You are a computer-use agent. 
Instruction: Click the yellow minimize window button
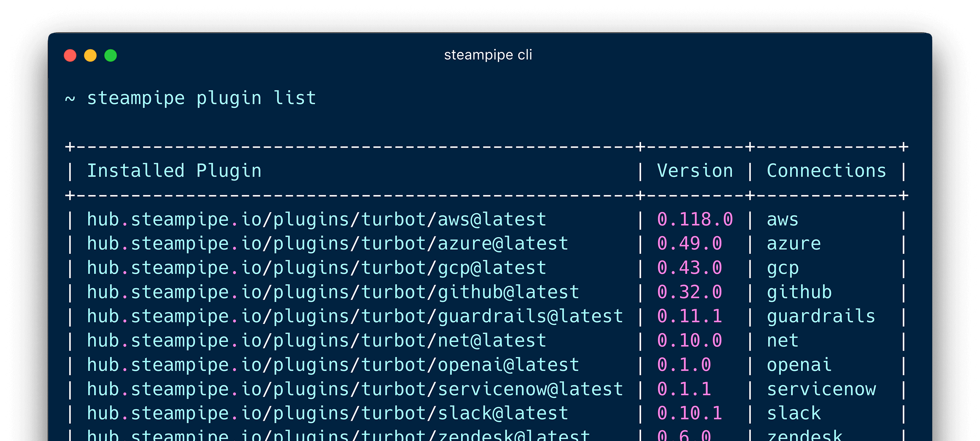coord(90,56)
